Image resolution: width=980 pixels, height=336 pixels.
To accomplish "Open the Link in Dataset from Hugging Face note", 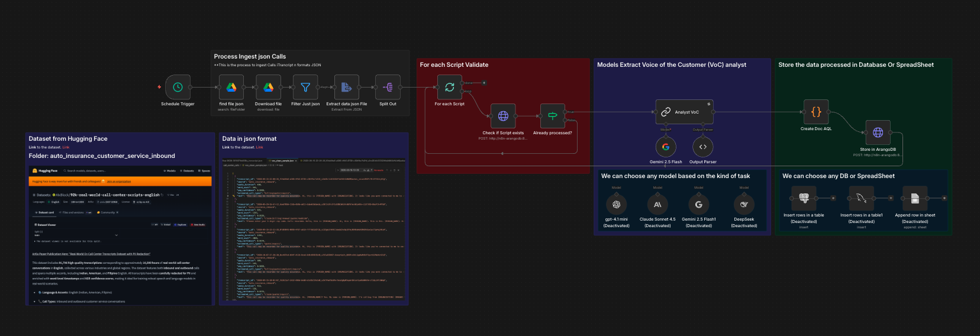I will click(x=66, y=147).
